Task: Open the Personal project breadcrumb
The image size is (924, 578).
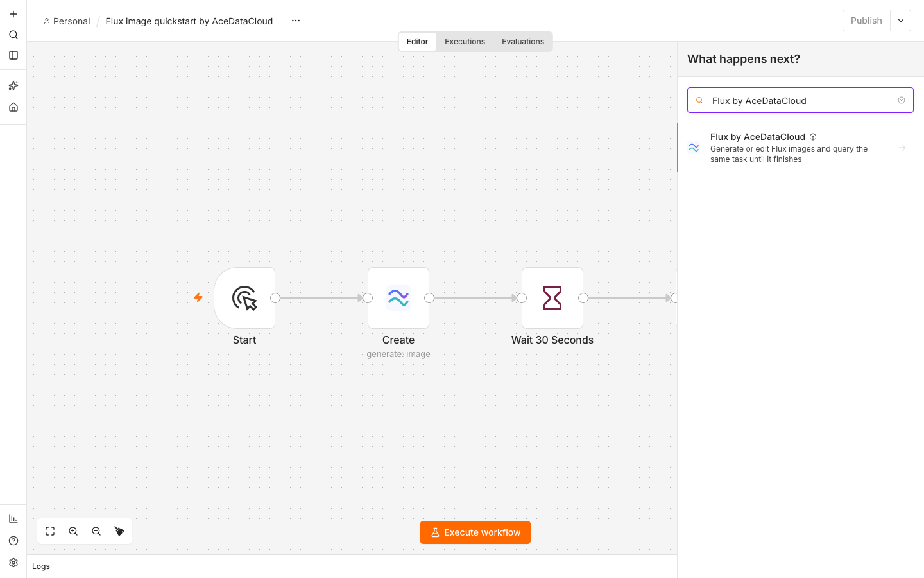Action: pyautogui.click(x=67, y=21)
